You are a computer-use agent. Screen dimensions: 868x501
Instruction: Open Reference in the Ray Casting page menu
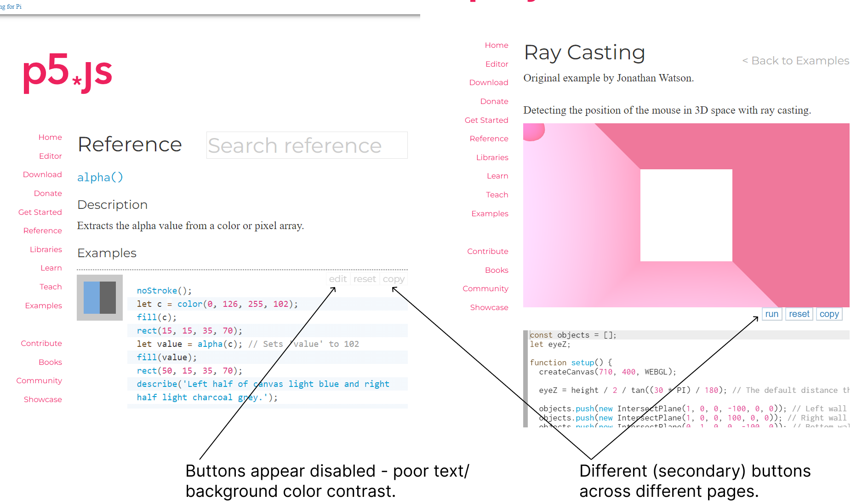click(489, 138)
